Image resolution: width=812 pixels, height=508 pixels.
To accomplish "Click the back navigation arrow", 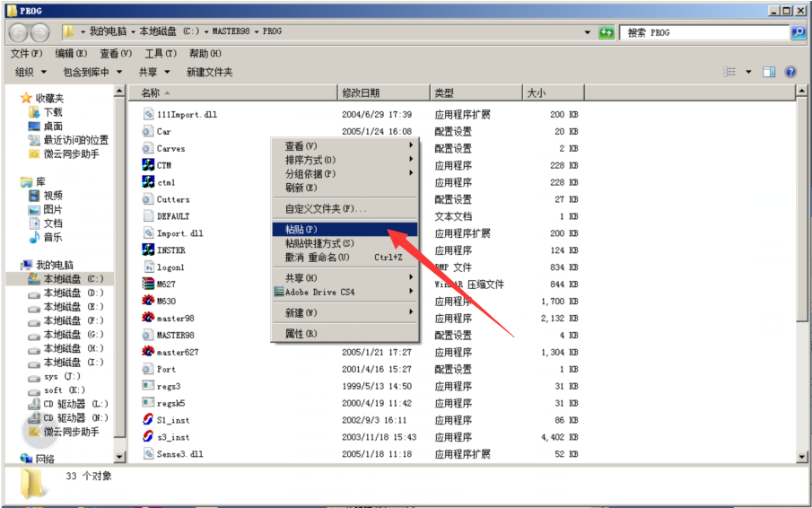I will 18,32.
